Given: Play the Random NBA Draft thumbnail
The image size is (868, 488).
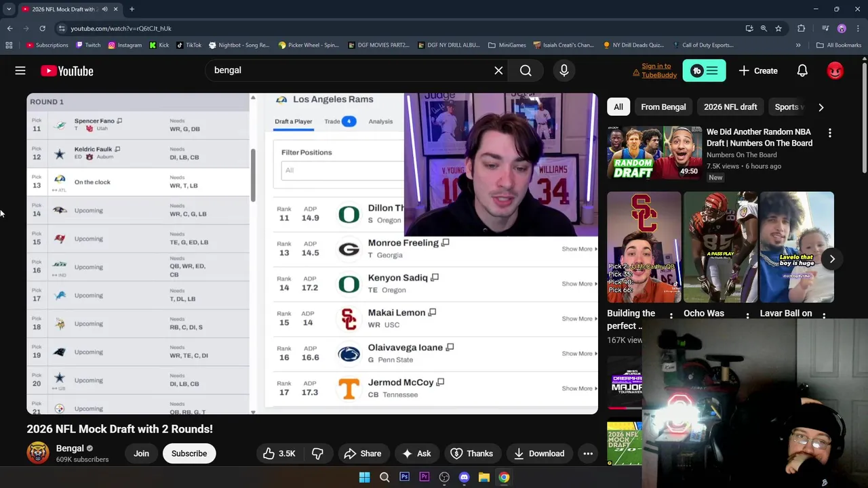Looking at the screenshot, I should pyautogui.click(x=654, y=152).
